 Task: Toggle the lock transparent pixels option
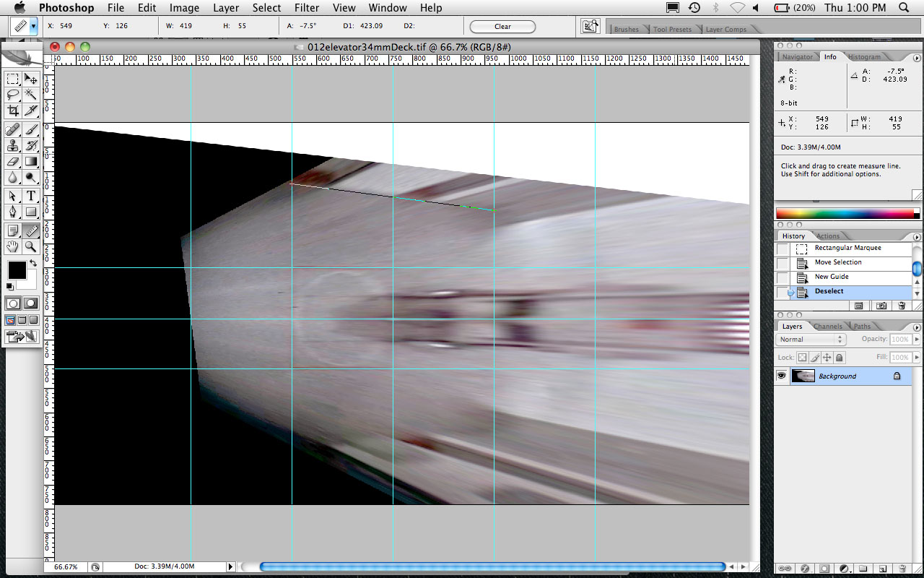802,358
